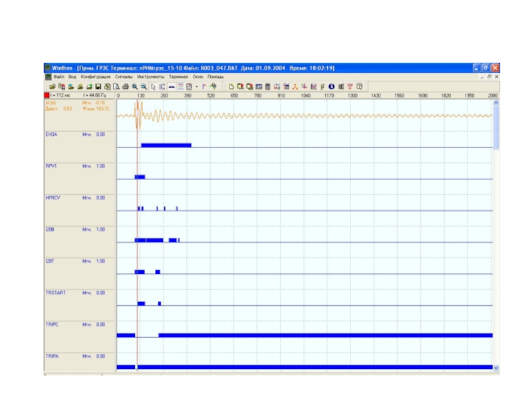
Task: Click the gray columns icon after info
Action: (x=340, y=87)
